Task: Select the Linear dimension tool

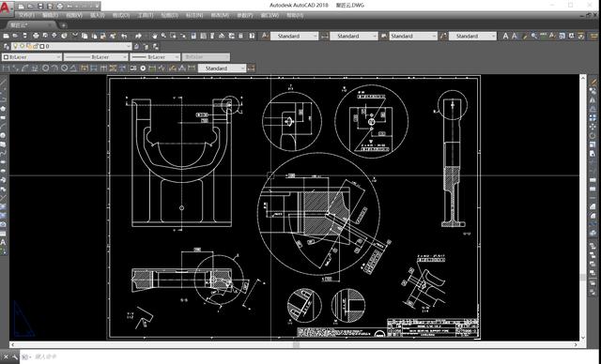Action: tap(7, 68)
